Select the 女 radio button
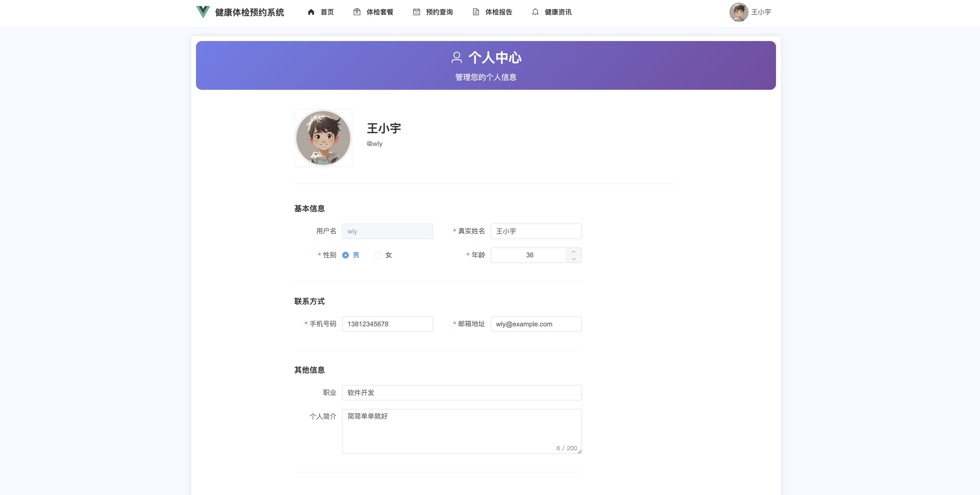This screenshot has width=980, height=495. point(378,255)
